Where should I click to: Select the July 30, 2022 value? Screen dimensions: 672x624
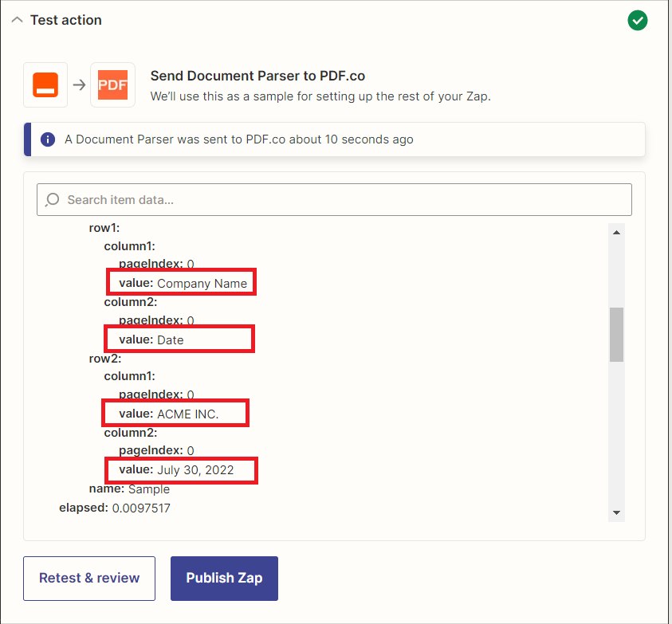(195, 470)
